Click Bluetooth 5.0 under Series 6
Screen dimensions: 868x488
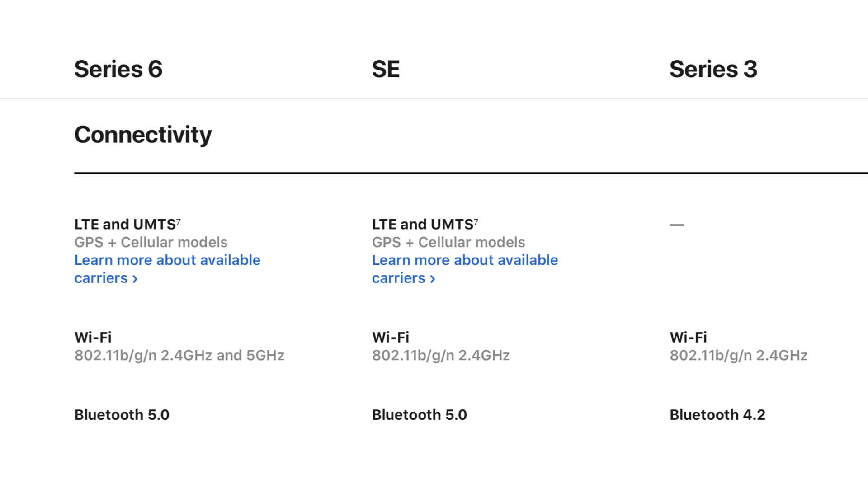pos(122,415)
